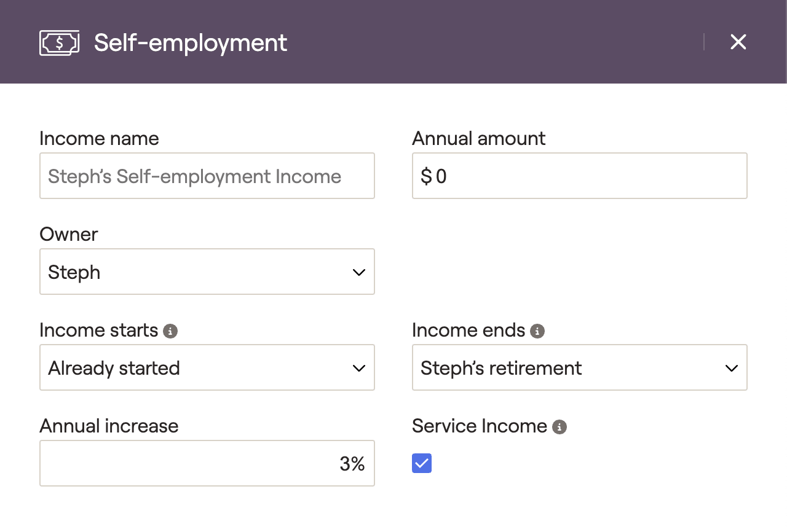Click the Income starts label text
Viewport: 787px width, 532px height.
point(99,330)
